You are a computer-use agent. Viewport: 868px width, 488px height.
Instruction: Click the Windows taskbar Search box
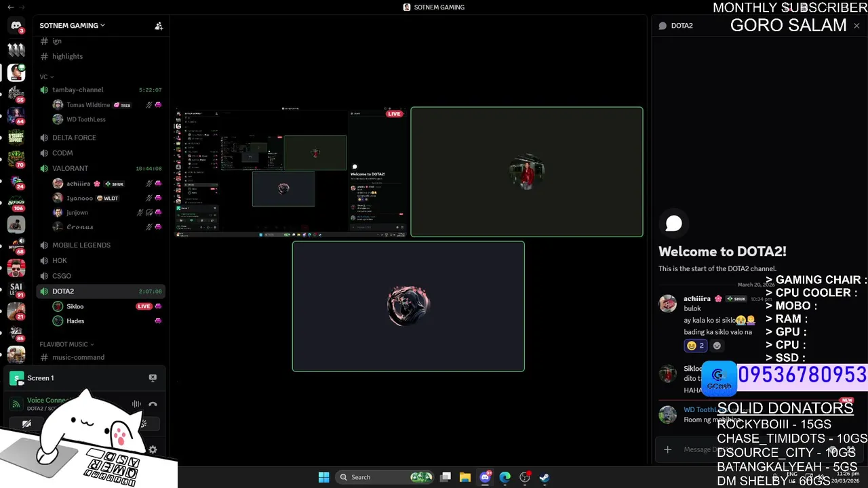pos(385,477)
